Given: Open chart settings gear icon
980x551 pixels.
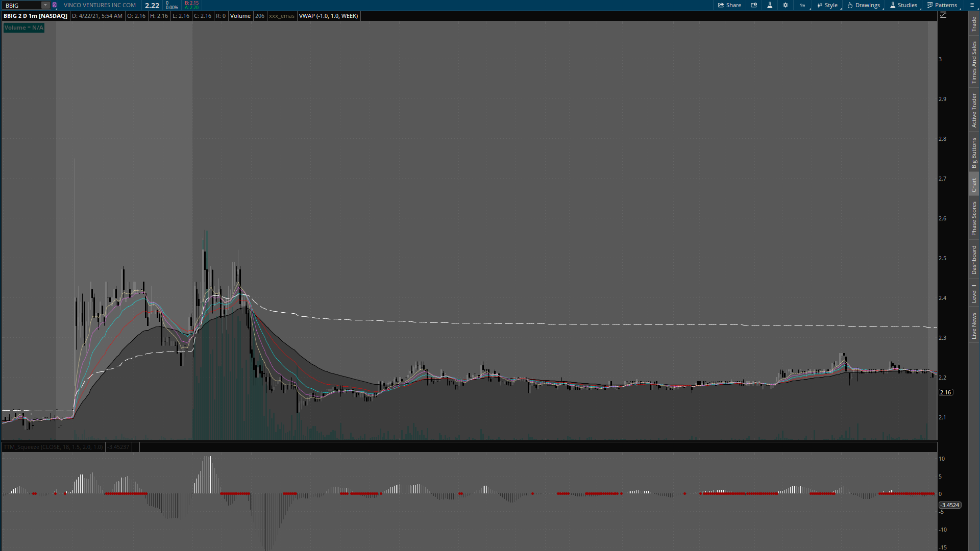Looking at the screenshot, I should point(786,5).
